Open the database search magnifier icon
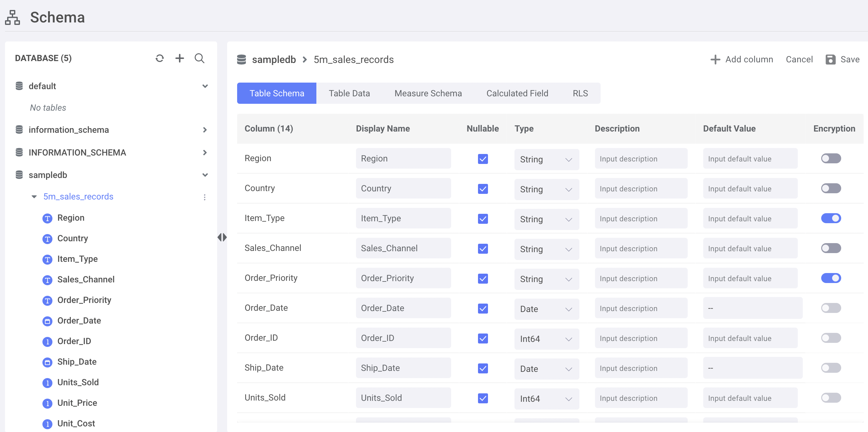The image size is (868, 432). 199,58
